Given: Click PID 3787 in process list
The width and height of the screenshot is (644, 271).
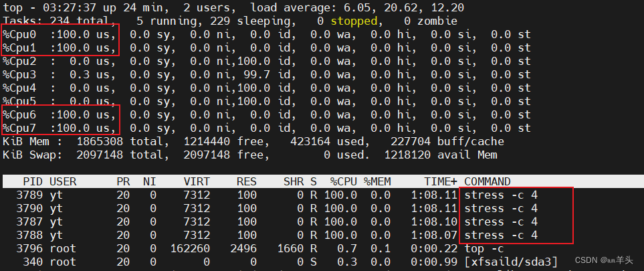Looking at the screenshot, I should coord(29,221).
